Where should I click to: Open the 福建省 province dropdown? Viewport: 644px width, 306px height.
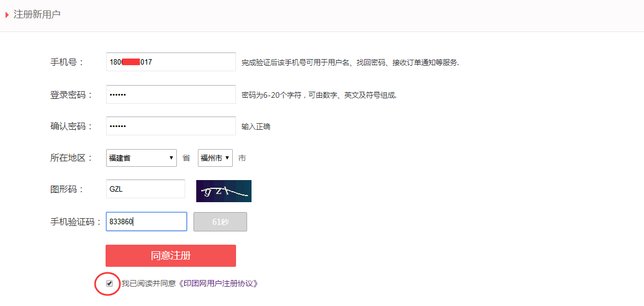[141, 158]
